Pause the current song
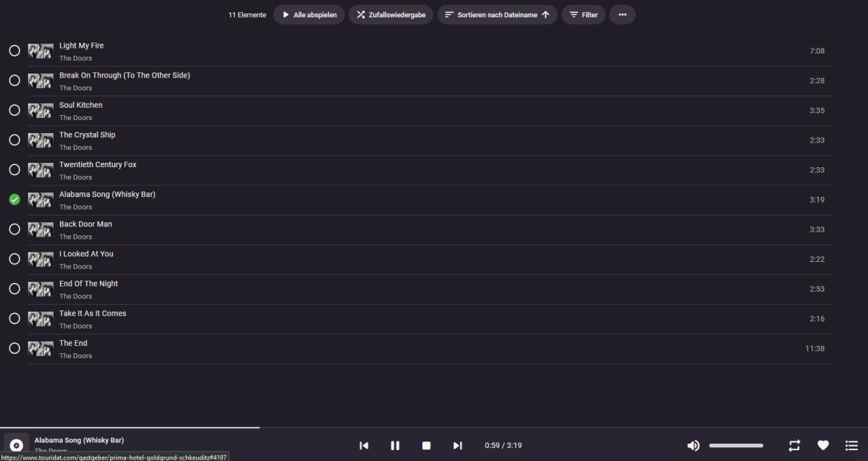The height and width of the screenshot is (461, 868). point(395,446)
